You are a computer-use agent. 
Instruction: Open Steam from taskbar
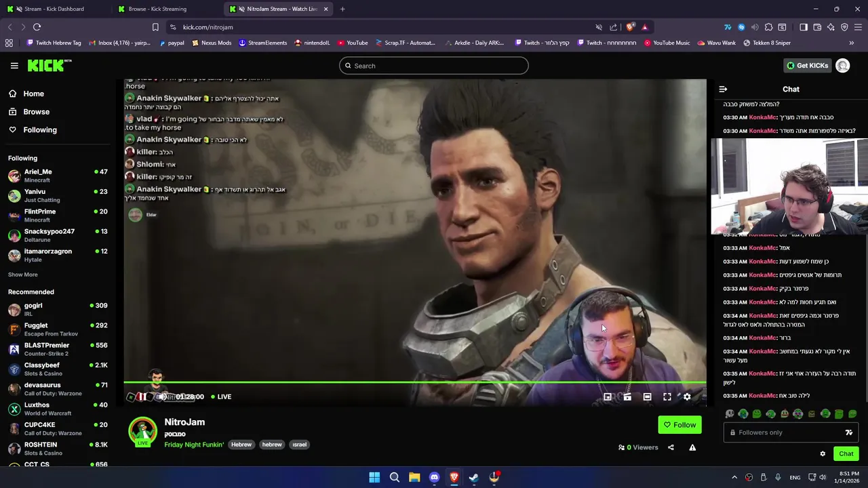(474, 477)
